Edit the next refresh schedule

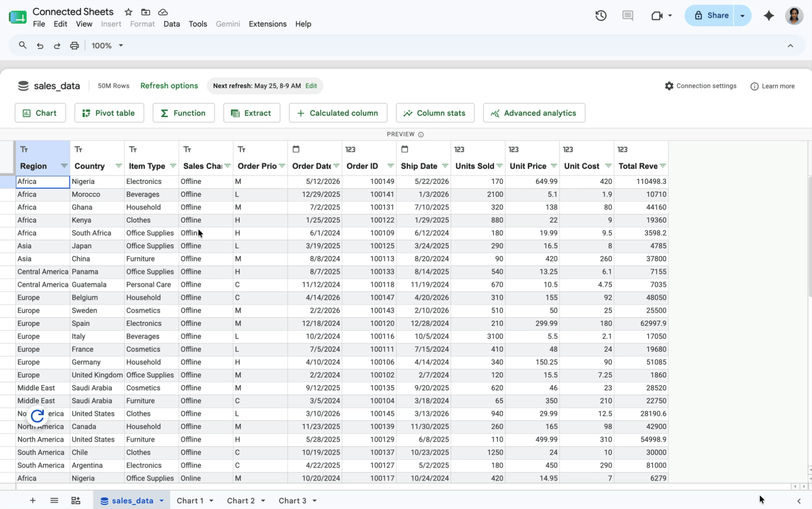click(311, 86)
